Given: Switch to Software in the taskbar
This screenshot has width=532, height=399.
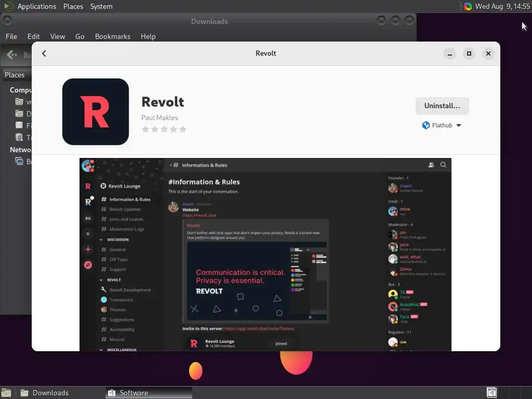Looking at the screenshot, I should point(149,393).
